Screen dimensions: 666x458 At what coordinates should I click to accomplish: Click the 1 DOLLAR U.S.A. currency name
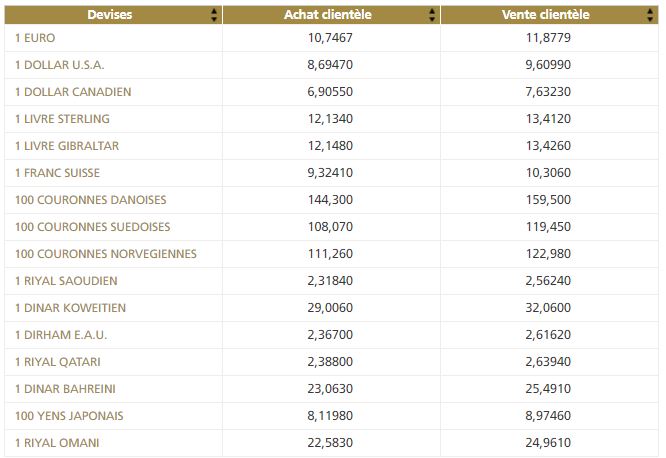[x=60, y=65]
